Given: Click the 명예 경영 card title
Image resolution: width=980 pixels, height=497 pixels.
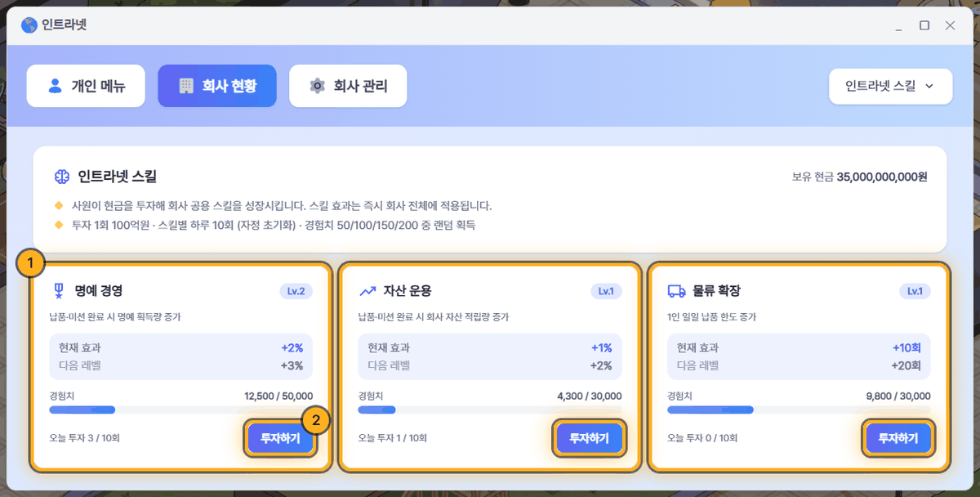Looking at the screenshot, I should point(98,291).
